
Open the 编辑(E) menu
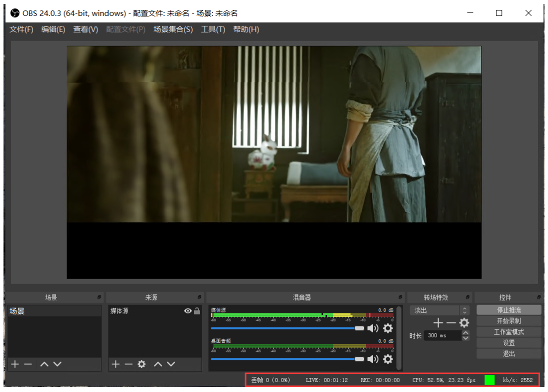[53, 29]
